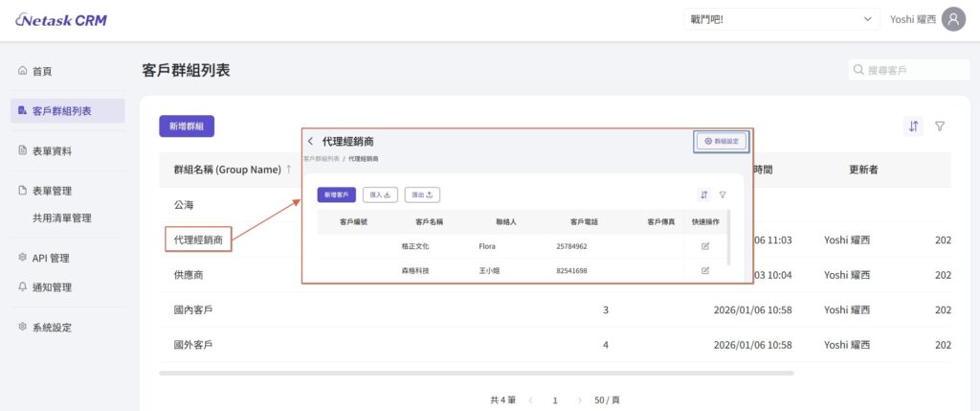
Task: Click the back arrow beside 代理經銷商 title
Action: [x=310, y=142]
